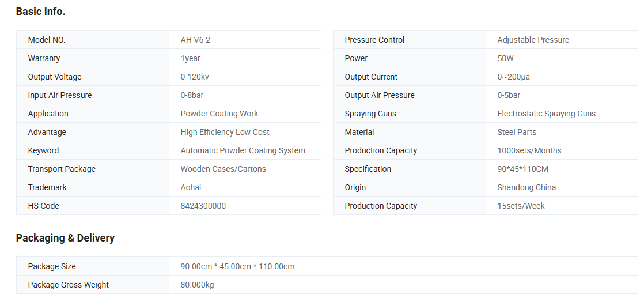Click the 15sets/Week production capacity value

521,206
